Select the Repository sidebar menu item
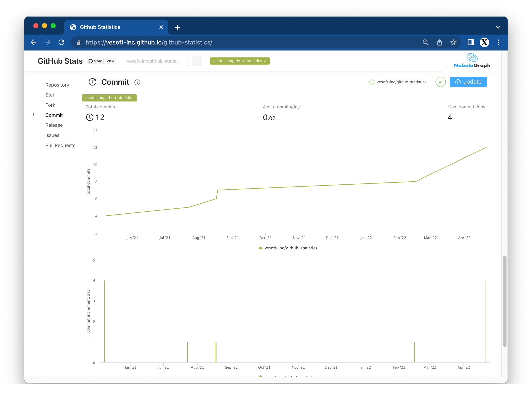 [x=57, y=85]
